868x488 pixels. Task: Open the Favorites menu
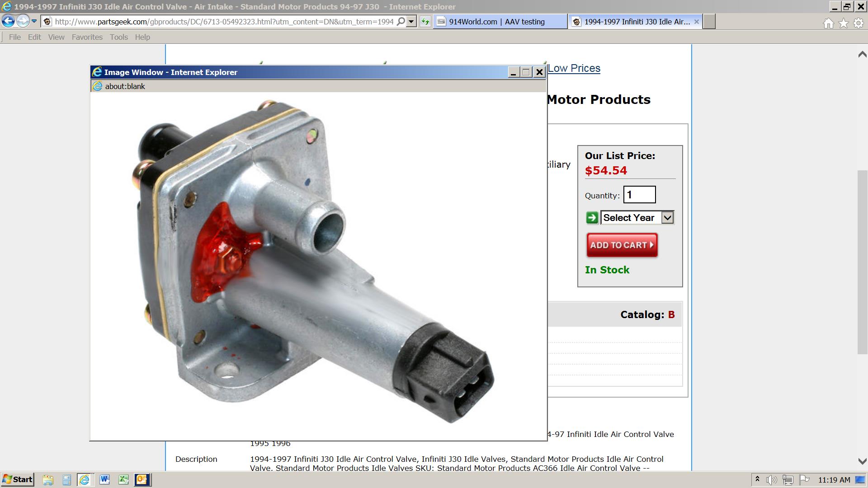(87, 37)
